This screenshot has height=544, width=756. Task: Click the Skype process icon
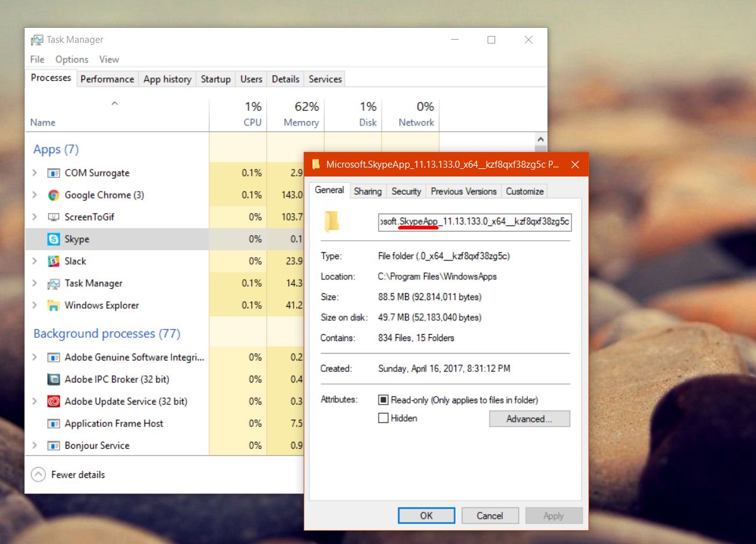(54, 239)
